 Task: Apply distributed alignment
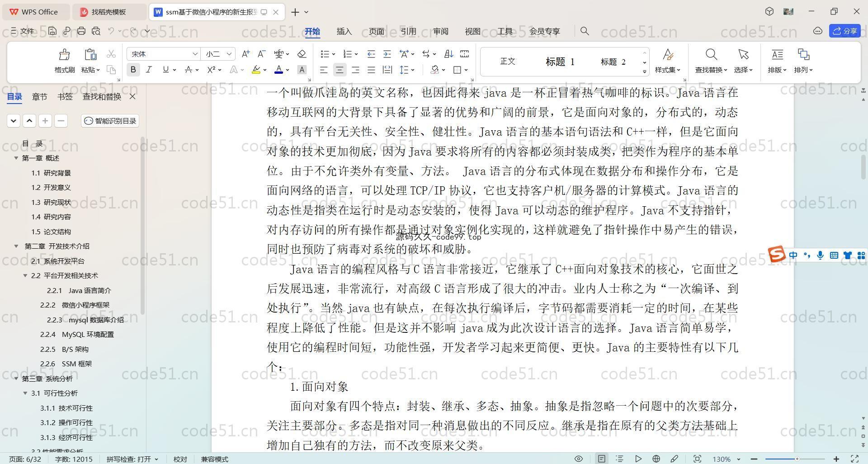coord(387,70)
